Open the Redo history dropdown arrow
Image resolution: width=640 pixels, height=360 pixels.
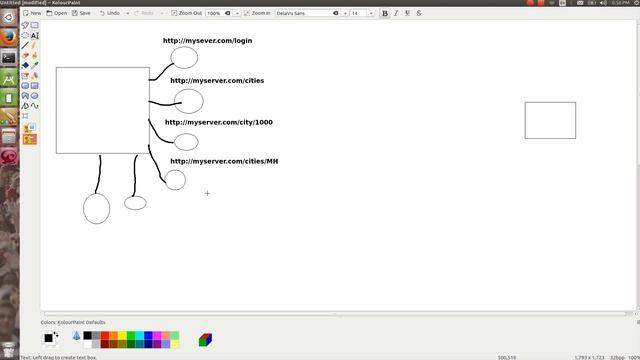pos(162,13)
